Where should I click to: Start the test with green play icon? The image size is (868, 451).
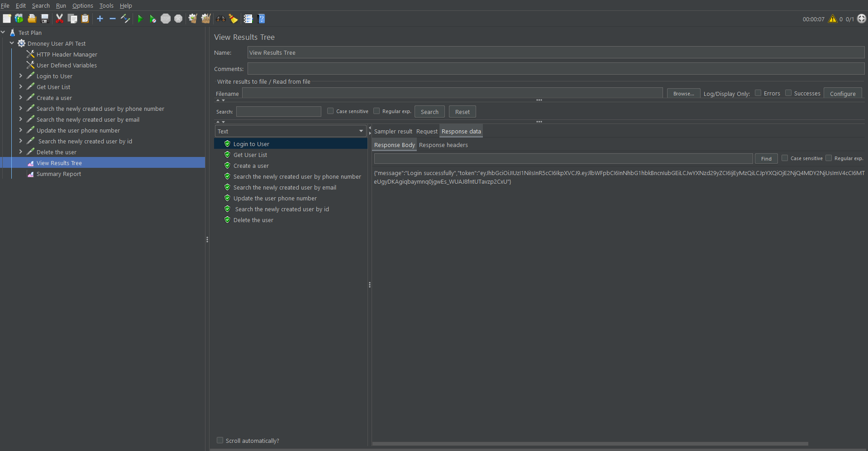[140, 19]
